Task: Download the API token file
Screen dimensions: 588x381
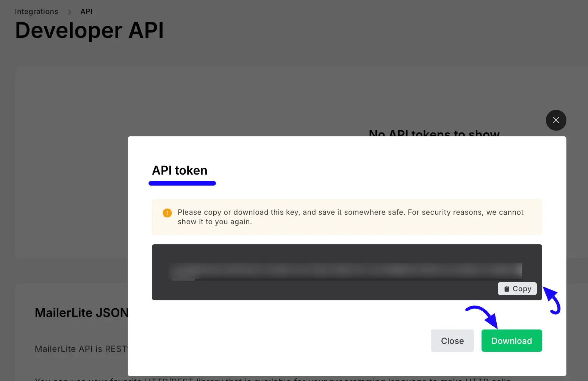Action: coord(511,340)
